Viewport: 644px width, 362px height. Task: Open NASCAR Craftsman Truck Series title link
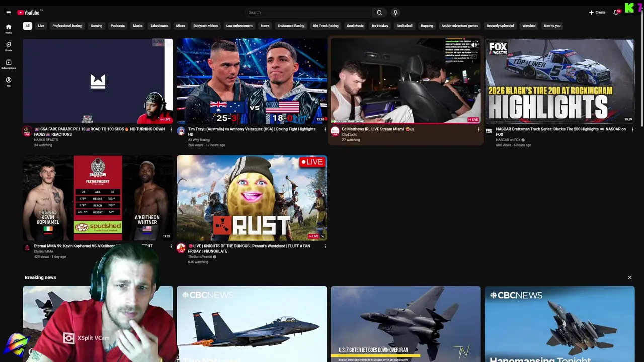point(560,132)
